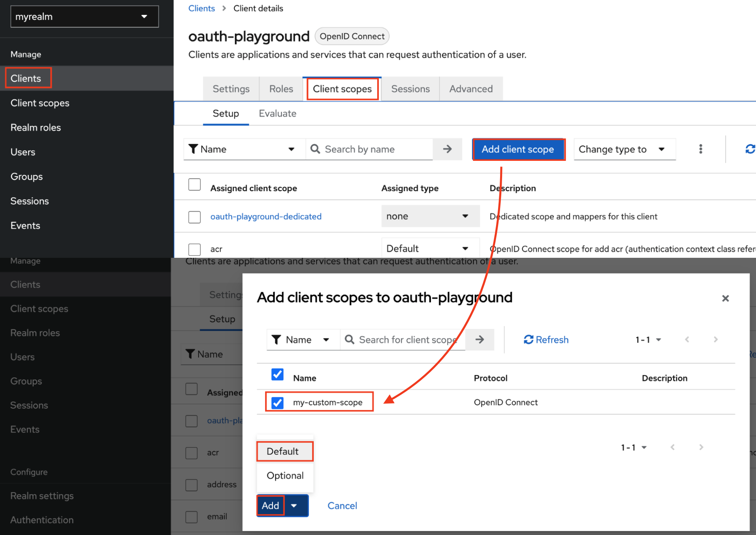Open Client scopes in the top sidebar

point(87,103)
